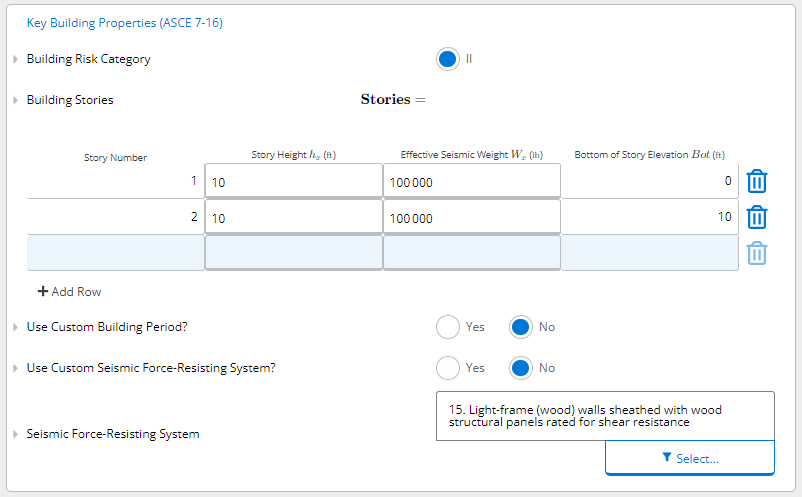Click the trash icon on the empty row
802x497 pixels.
pos(756,253)
